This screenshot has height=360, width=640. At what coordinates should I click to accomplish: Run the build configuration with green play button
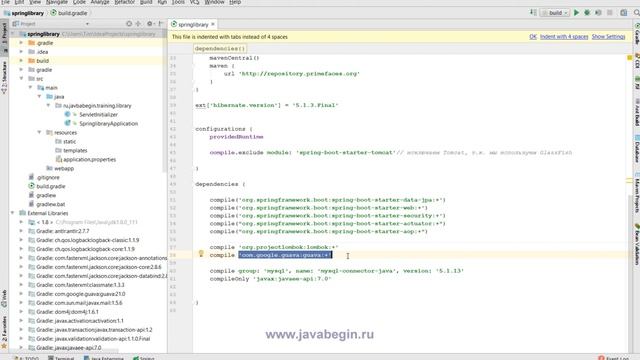[x=576, y=13]
